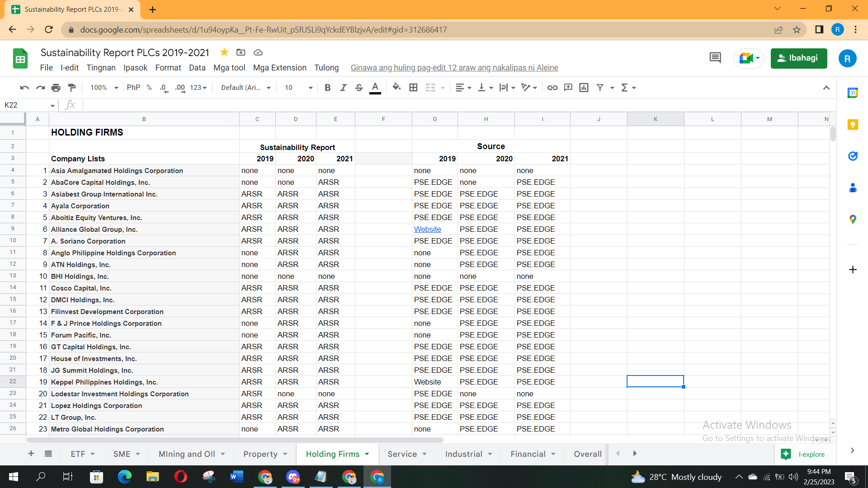Open the text color picker

pos(375,88)
